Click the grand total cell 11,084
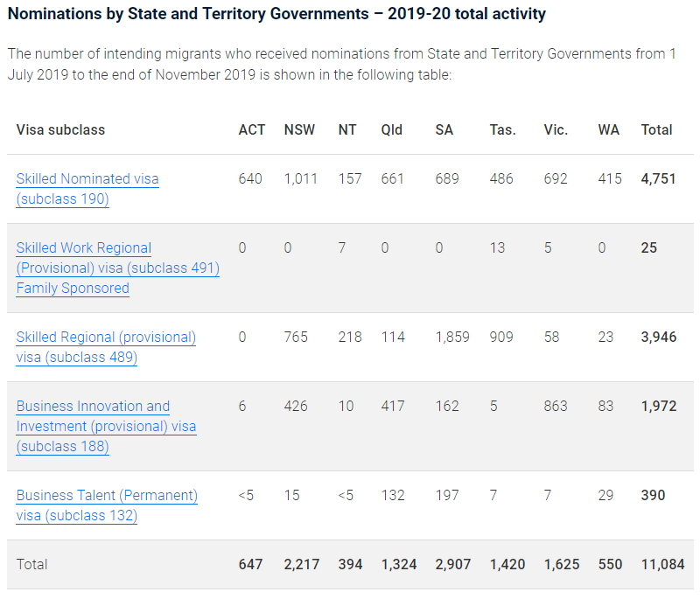This screenshot has height=599, width=700. tap(662, 564)
